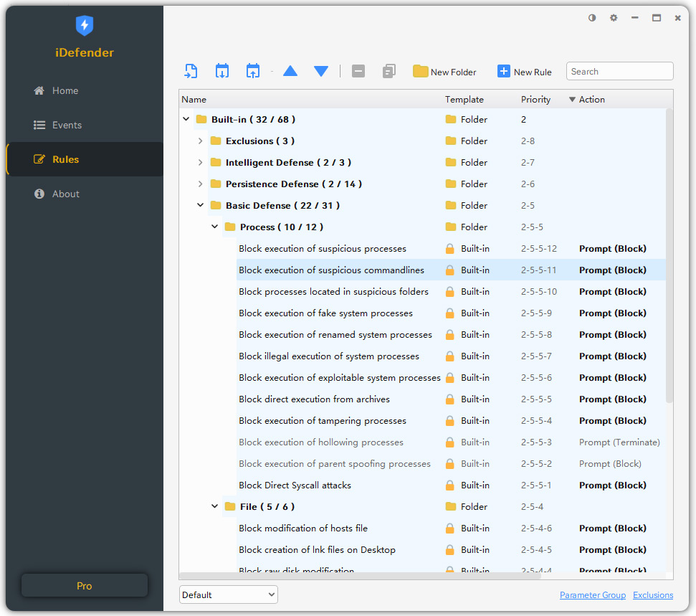Select Block execution of hollowing processes rule
696x616 pixels.
[321, 442]
